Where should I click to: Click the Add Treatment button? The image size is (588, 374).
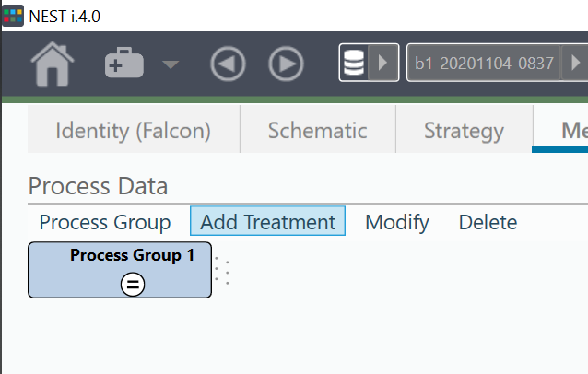267,222
